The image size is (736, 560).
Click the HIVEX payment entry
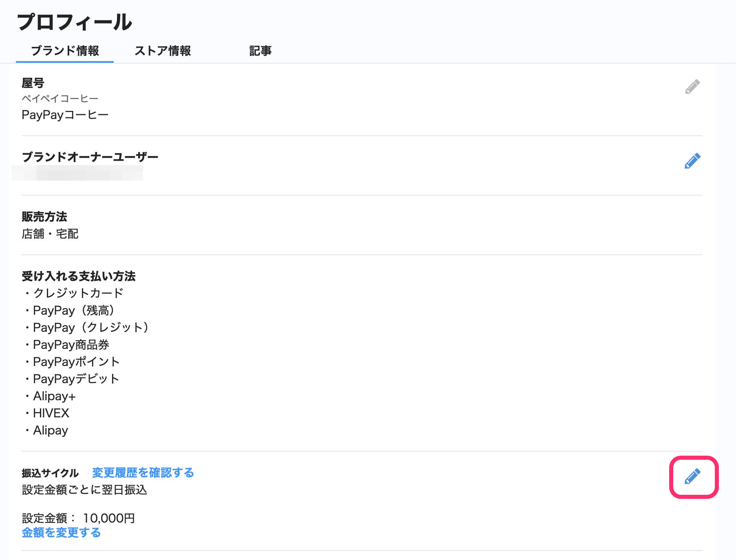[x=51, y=413]
